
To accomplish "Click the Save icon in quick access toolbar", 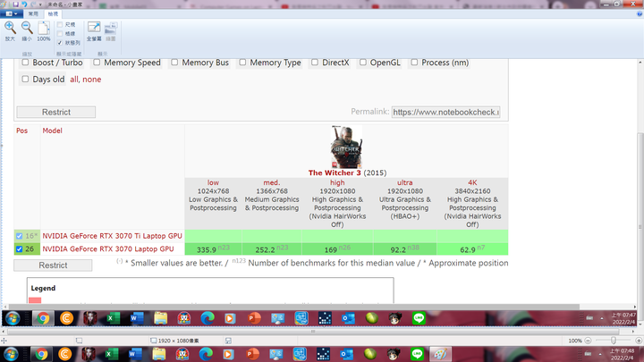I will pyautogui.click(x=15, y=4).
